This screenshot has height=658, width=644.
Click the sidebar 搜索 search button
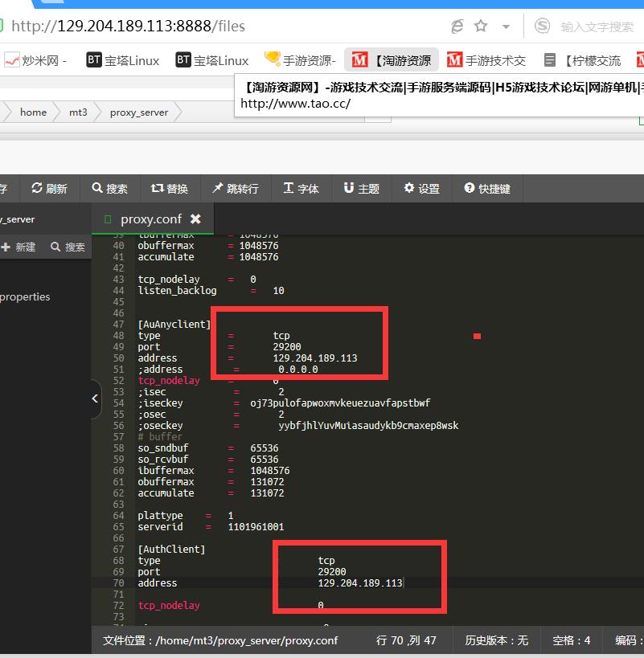point(68,247)
